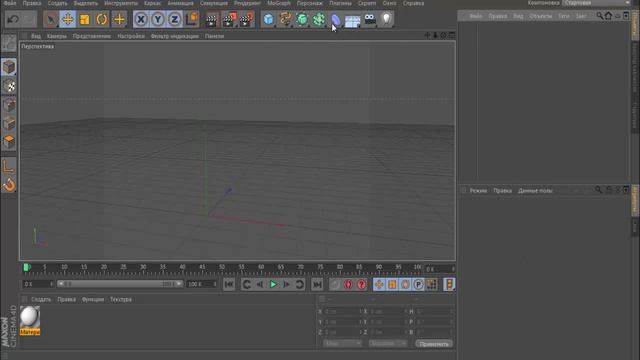Go to next key button
This screenshot has height=360, width=640.
(x=300, y=284)
